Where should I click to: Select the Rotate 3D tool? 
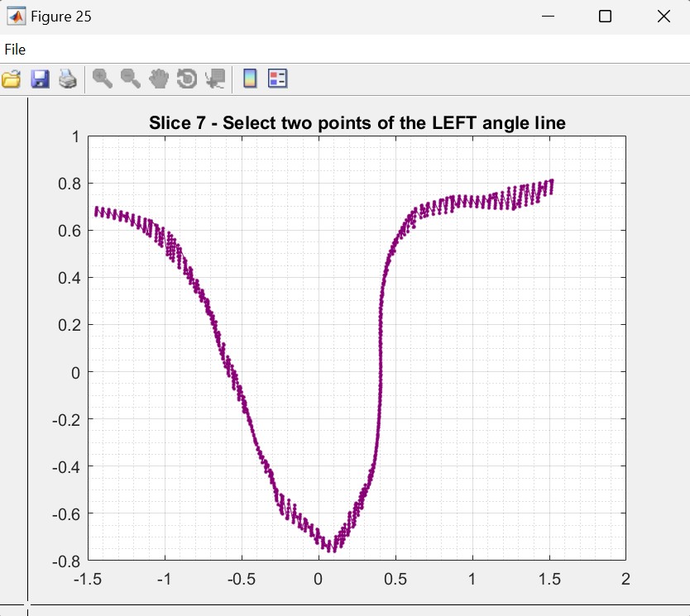pos(187,79)
